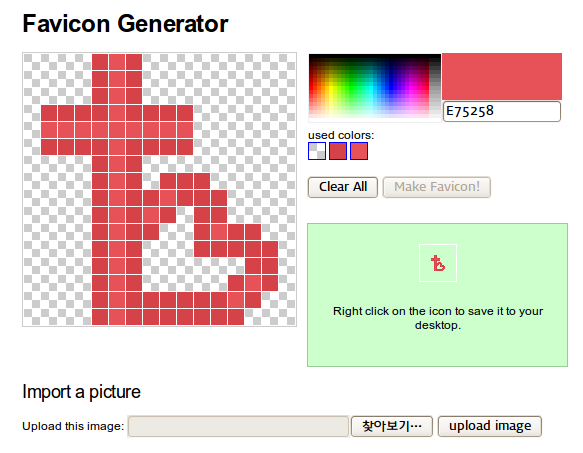Click the generated favicon preview icon
The height and width of the screenshot is (453, 583).
click(x=438, y=263)
